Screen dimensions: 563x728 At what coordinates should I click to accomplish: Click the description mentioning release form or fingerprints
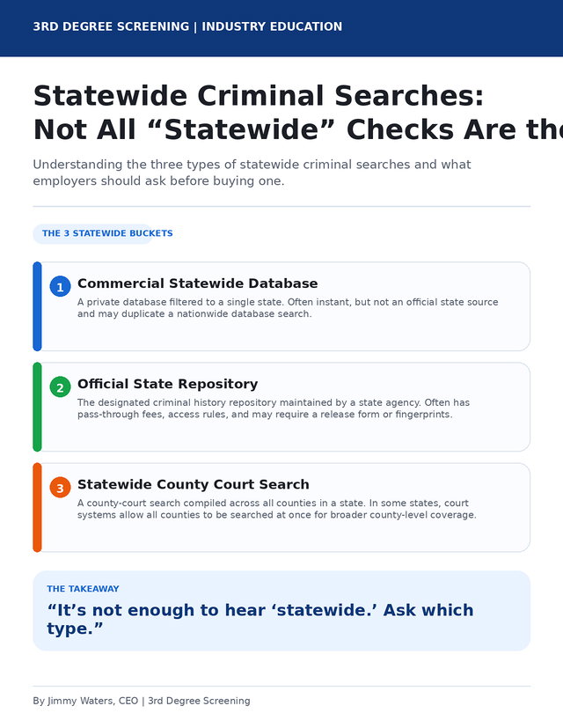tap(274, 408)
